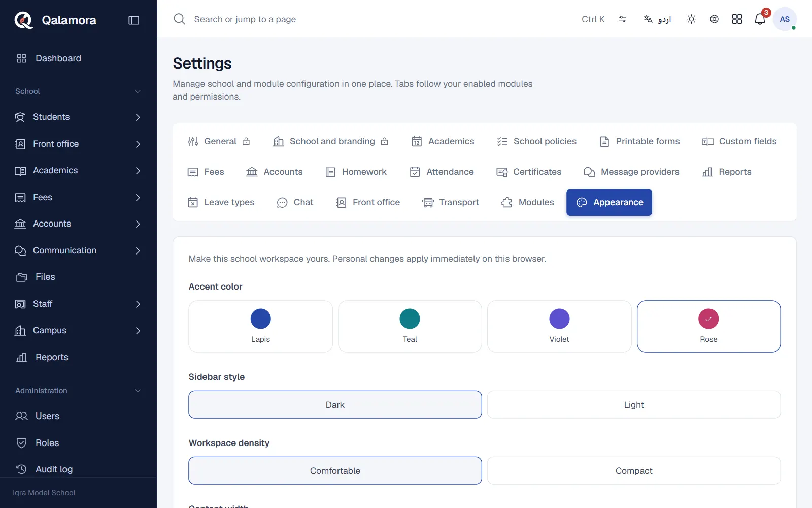The width and height of the screenshot is (812, 508).
Task: Open the Certificates tab
Action: (529, 172)
